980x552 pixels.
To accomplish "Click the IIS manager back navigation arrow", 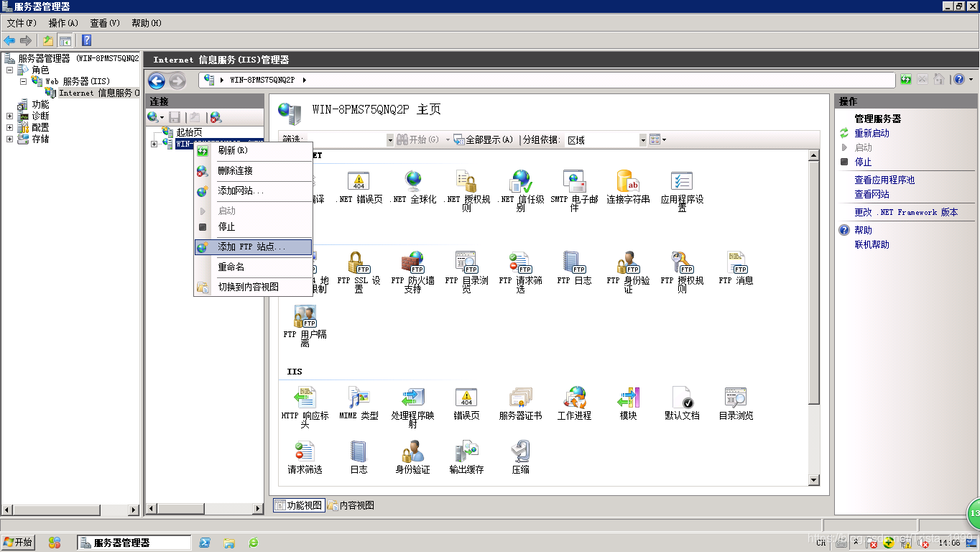I will tap(157, 80).
